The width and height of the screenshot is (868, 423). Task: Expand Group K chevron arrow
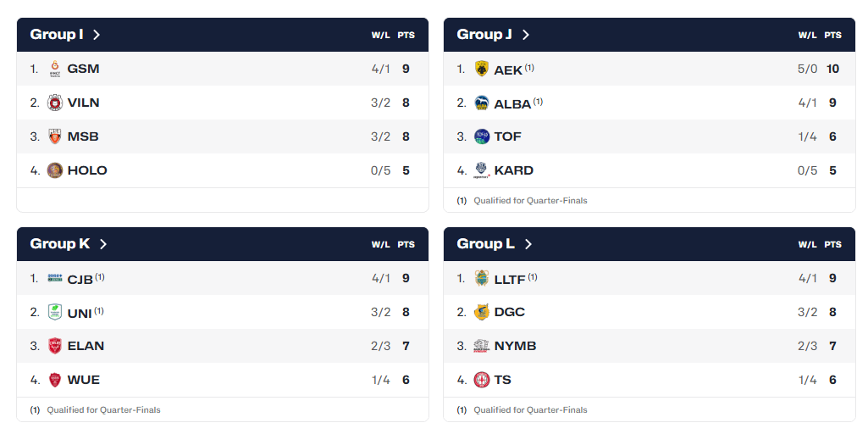click(x=103, y=244)
